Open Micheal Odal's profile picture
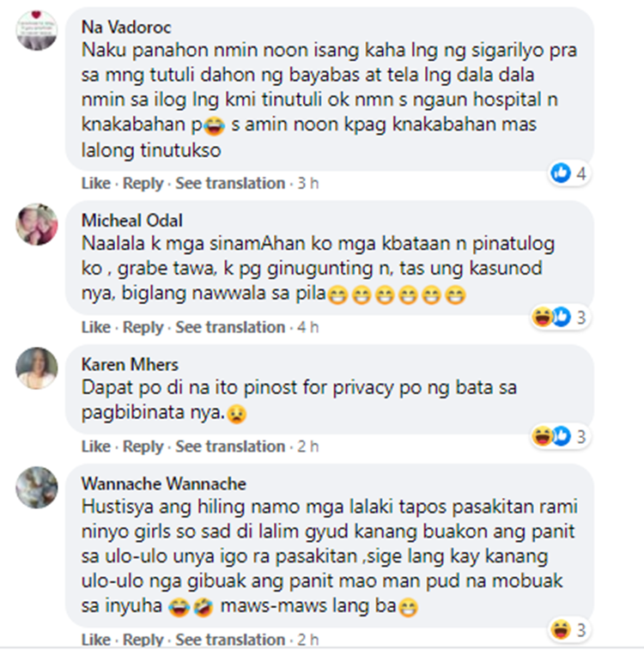The width and height of the screenshot is (644, 650). coord(37,224)
